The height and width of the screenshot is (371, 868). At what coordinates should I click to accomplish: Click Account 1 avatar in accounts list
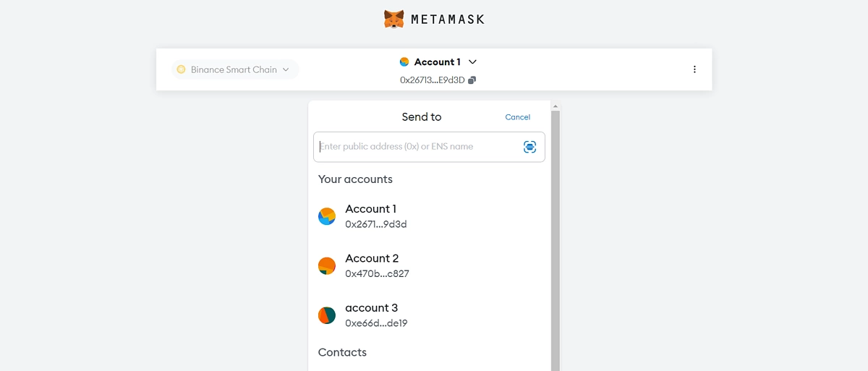(x=327, y=216)
